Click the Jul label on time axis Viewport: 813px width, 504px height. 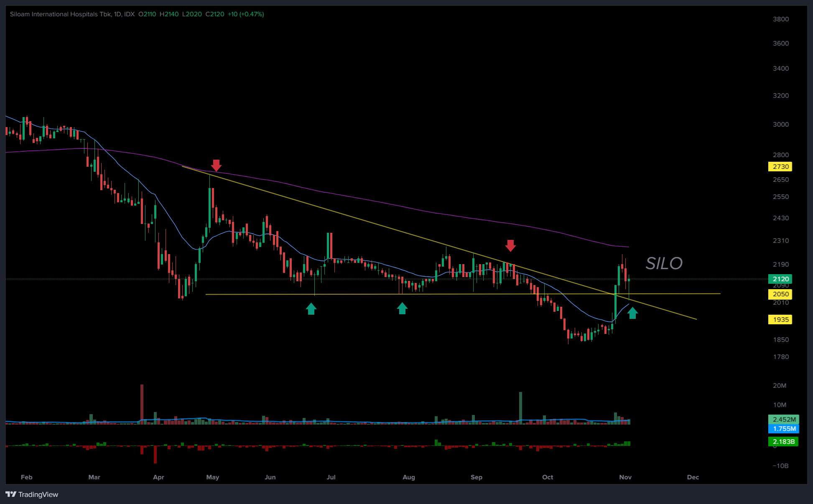[x=331, y=477]
